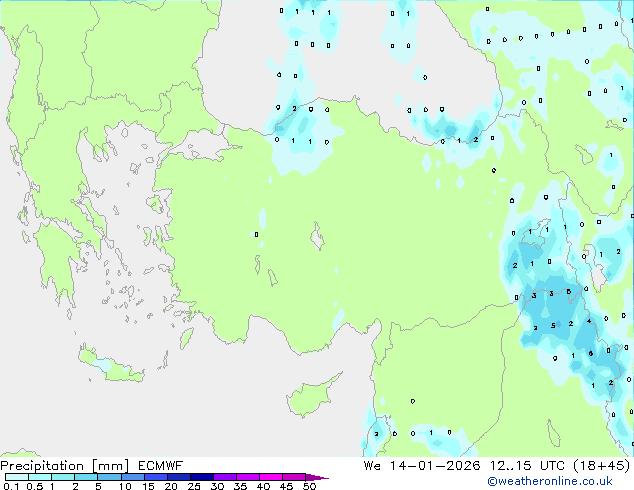Screen dimensions: 634x490
Task: Click the 2–5 mm legend swatch
Action: click(x=86, y=477)
